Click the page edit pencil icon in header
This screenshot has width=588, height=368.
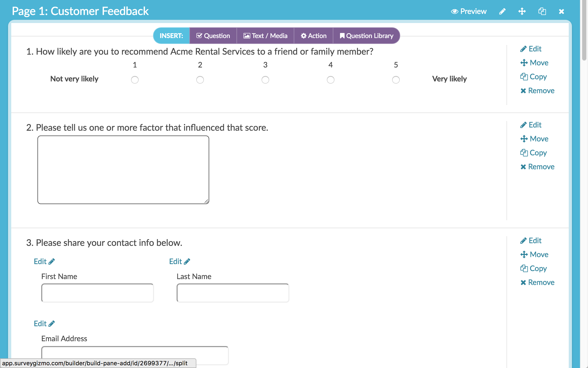coord(502,11)
